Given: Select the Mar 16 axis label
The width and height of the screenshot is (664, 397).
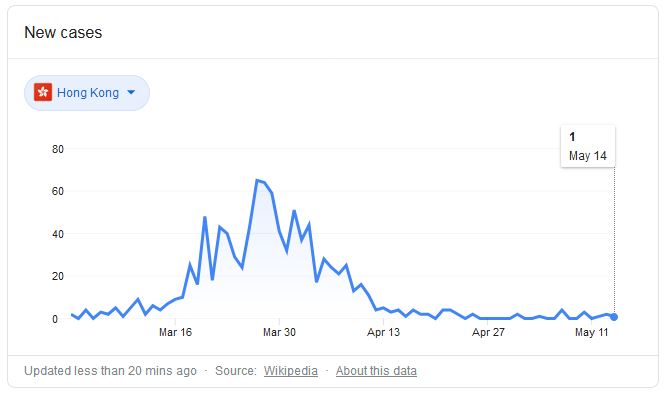Looking at the screenshot, I should (x=175, y=332).
